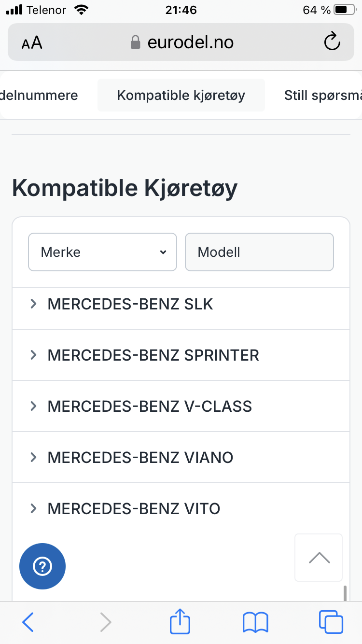Image resolution: width=362 pixels, height=644 pixels.
Task: Tap the Modell input field
Action: 259,252
